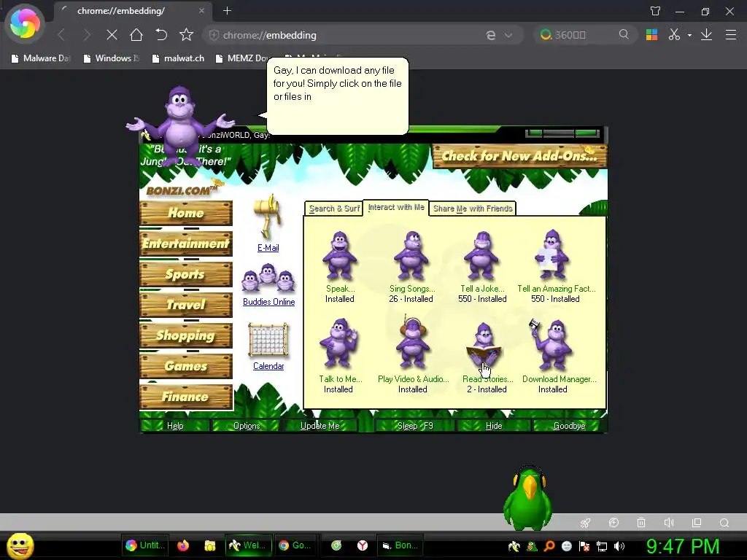
Task: Click the Speak... Bonzi icon
Action: [x=340, y=255]
